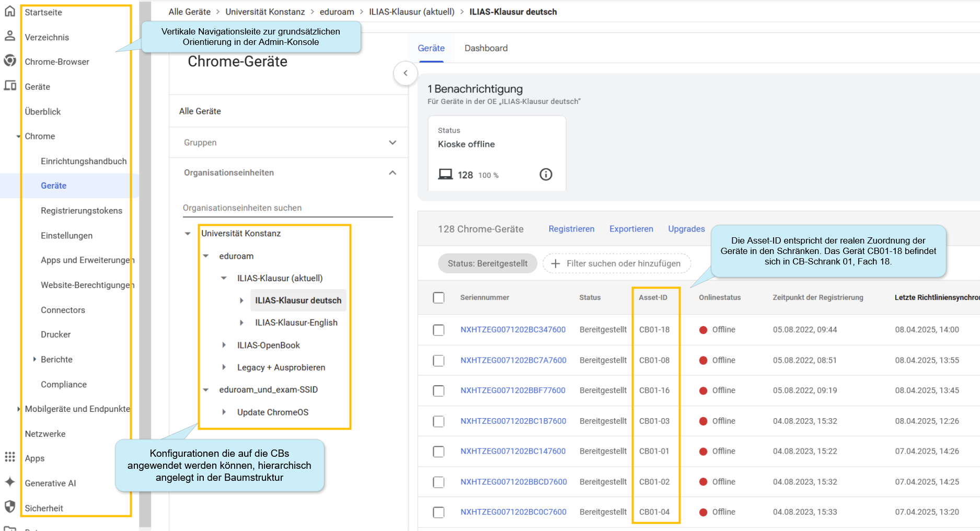Click the Generative AI sparkle icon
This screenshot has width=980, height=531.
10,482
